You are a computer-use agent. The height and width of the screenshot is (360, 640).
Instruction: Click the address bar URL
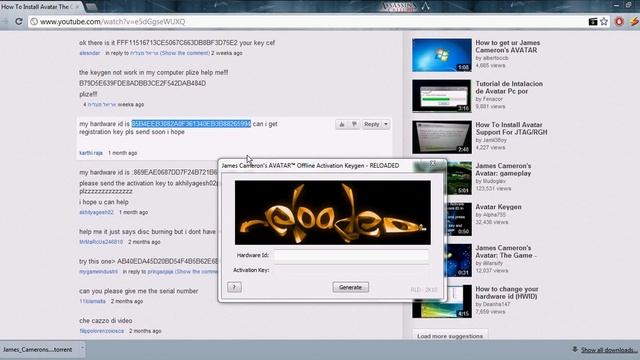pyautogui.click(x=112, y=22)
